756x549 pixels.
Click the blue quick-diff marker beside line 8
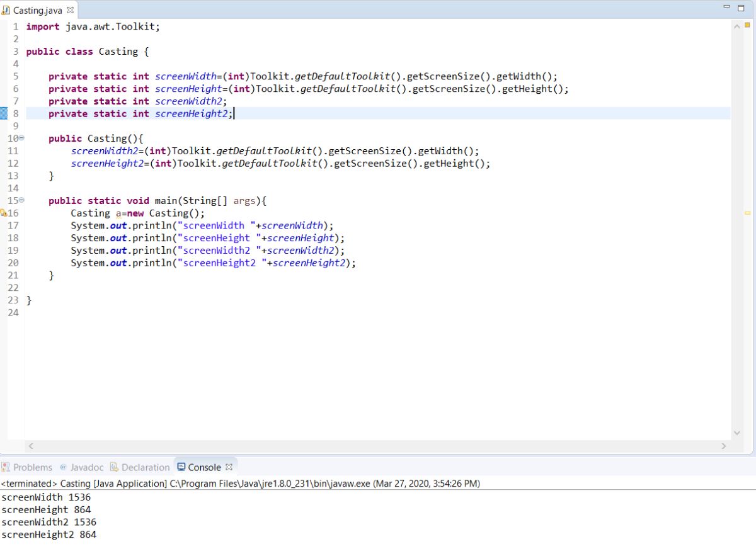[x=3, y=113]
